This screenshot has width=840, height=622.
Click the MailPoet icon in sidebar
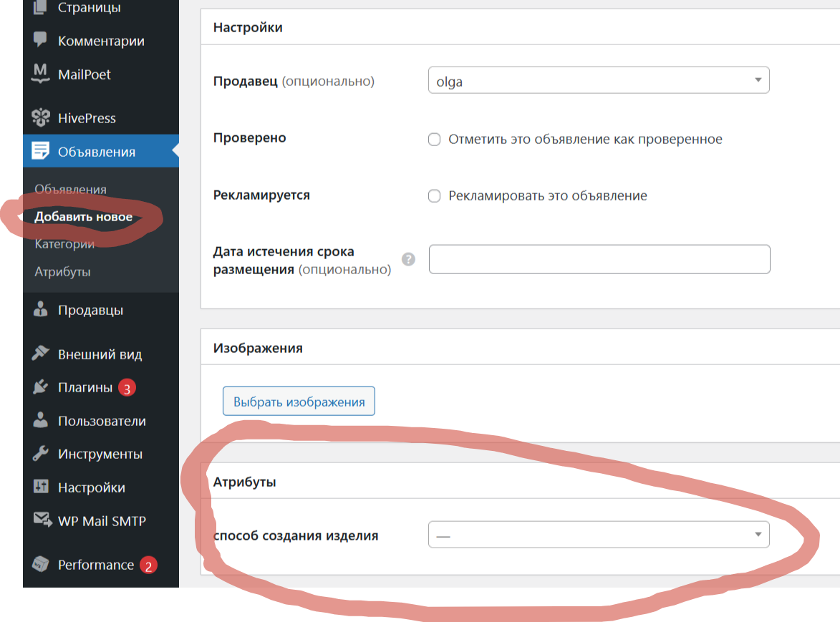click(x=40, y=73)
